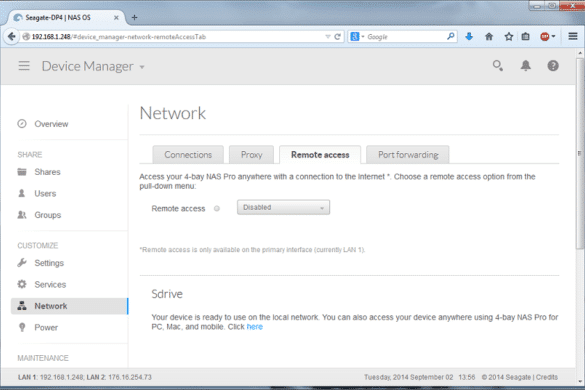Click the Network icon in sidebar
This screenshot has height=390, width=585.
(22, 306)
